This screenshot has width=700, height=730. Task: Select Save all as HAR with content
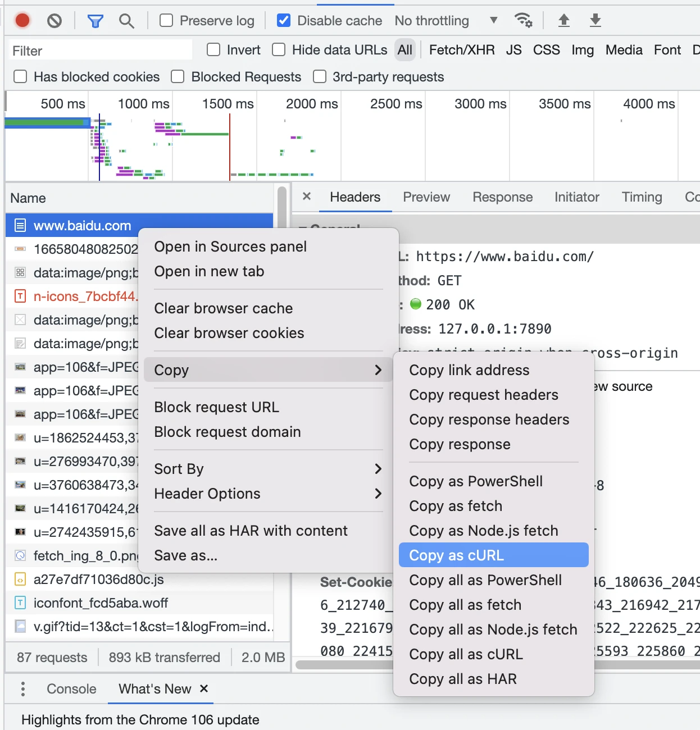251,531
